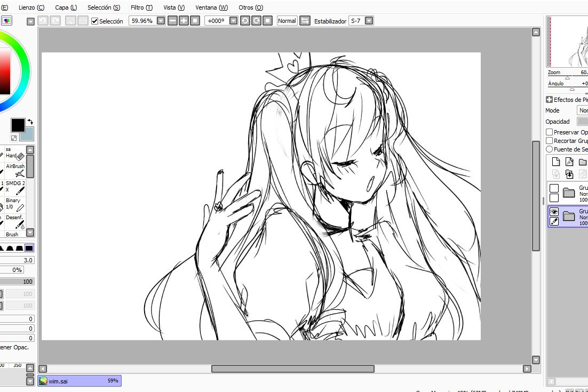The height and width of the screenshot is (392, 588).
Task: Select the transparent color checker icon
Action: [x=13, y=138]
